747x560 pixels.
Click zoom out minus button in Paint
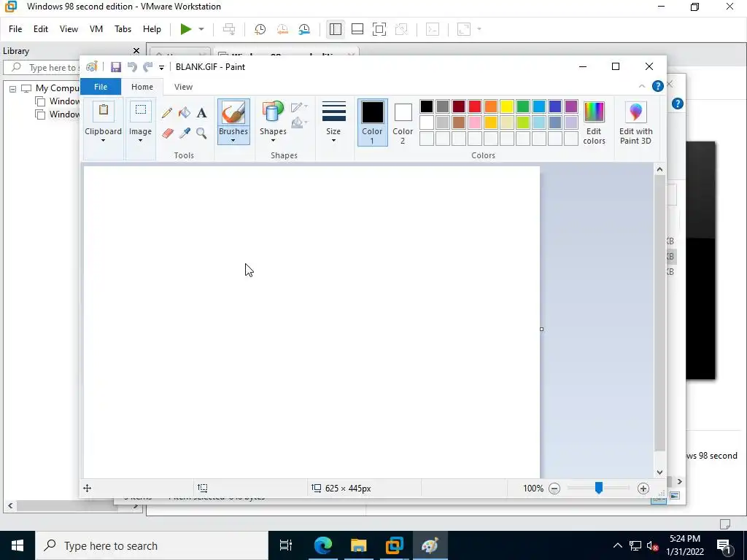[x=554, y=488]
